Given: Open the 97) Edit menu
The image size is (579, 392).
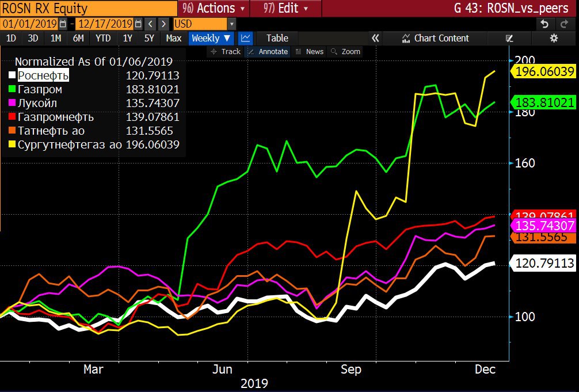Looking at the screenshot, I should coord(286,8).
